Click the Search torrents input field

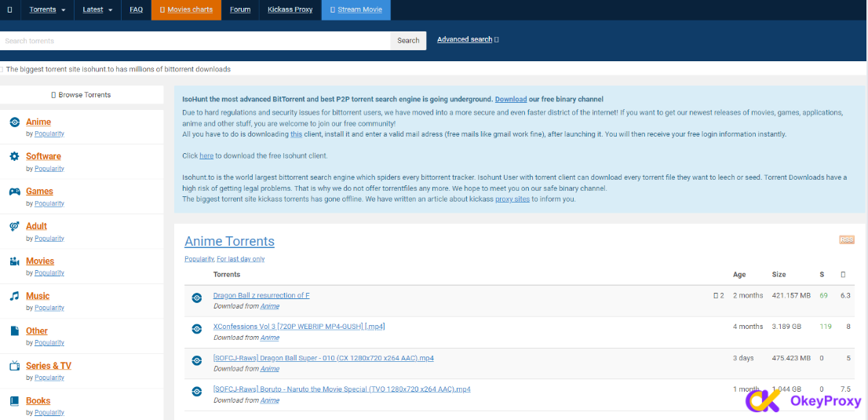tap(195, 41)
